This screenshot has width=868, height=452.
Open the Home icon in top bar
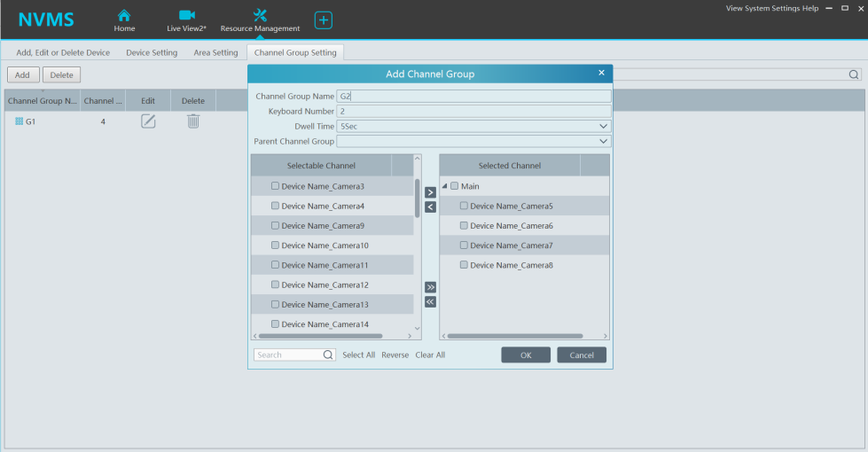point(124,15)
